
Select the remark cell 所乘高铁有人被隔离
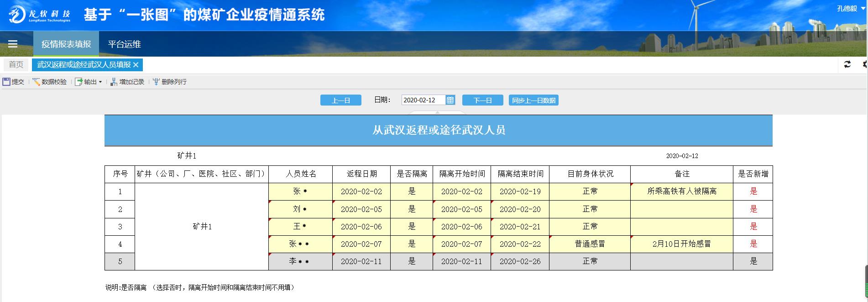click(x=681, y=191)
